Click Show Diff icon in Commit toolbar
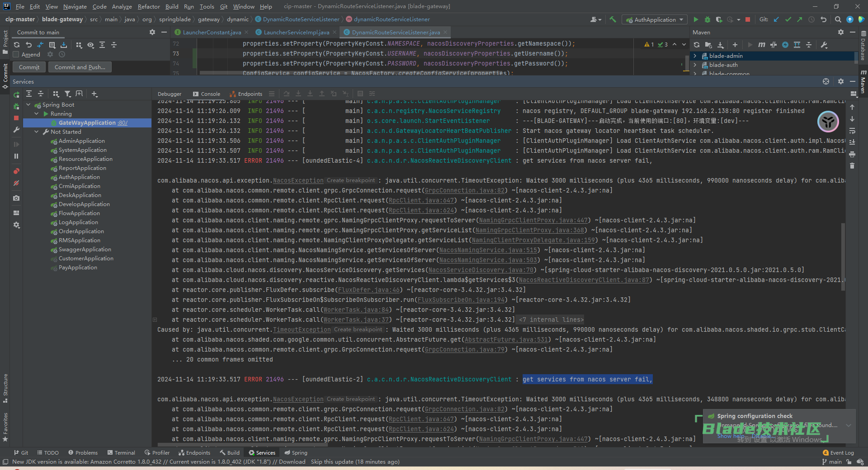868x470 pixels. pyautogui.click(x=40, y=45)
